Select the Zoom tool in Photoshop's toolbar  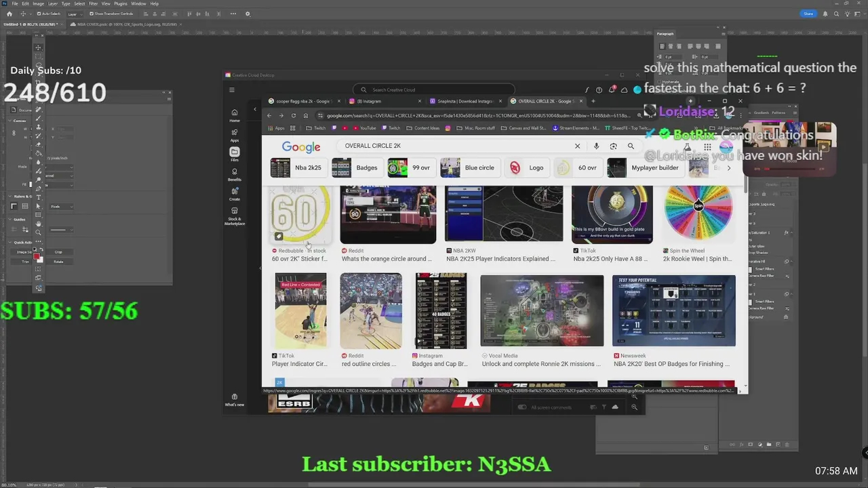tap(38, 232)
